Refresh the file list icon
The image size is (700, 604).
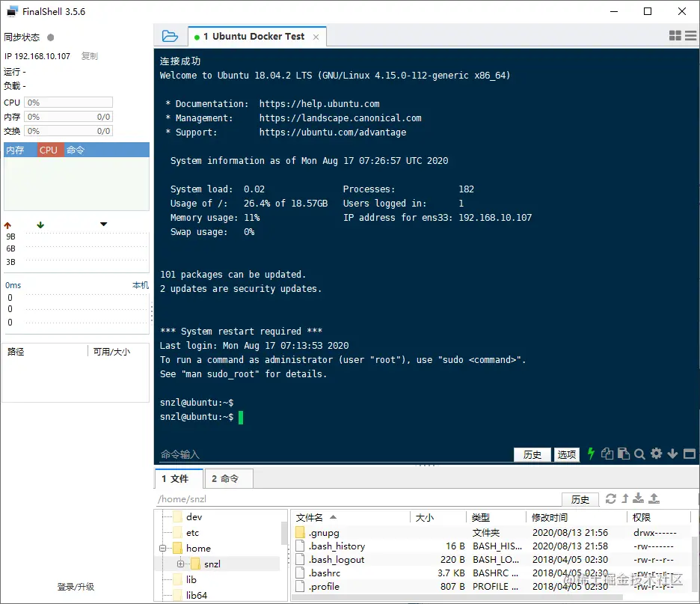611,498
